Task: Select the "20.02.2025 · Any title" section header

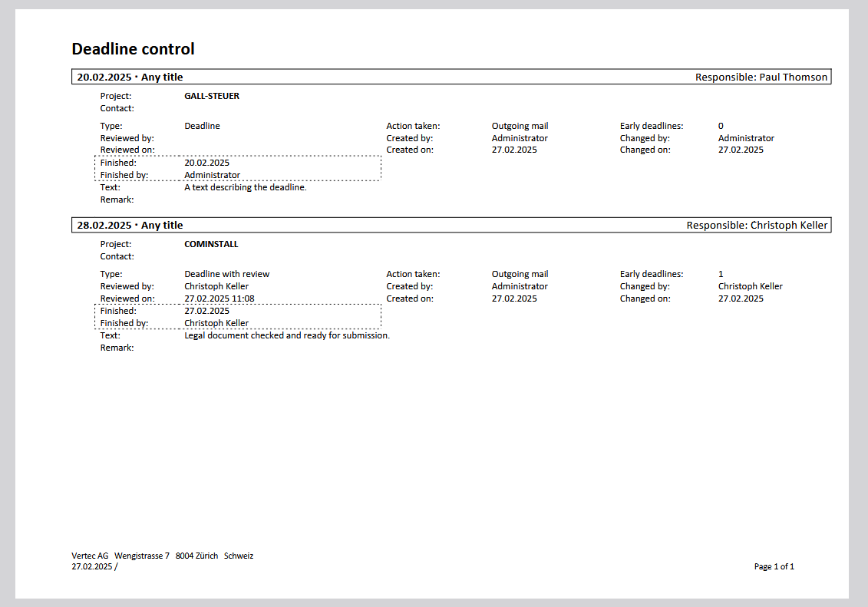Action: click(130, 77)
